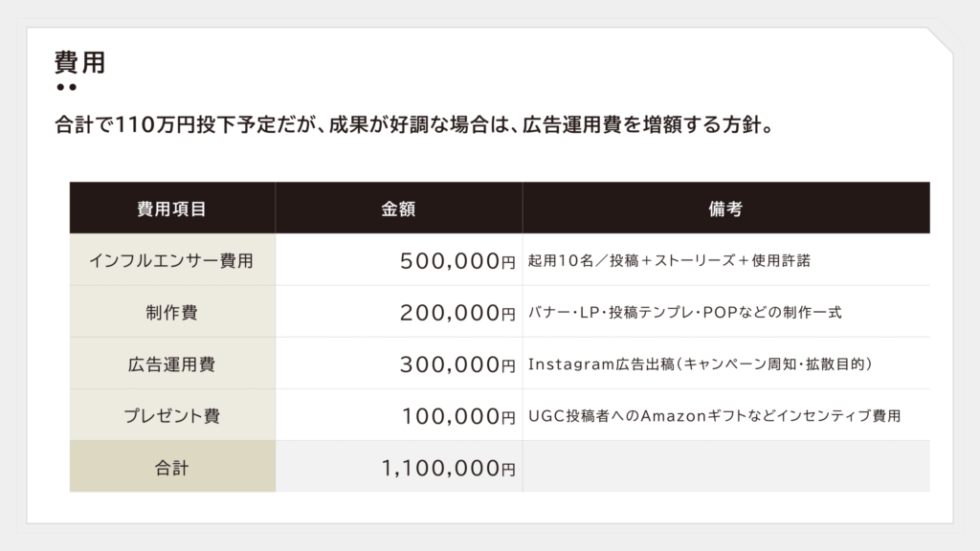
Task: Click the 費用 slide title
Action: click(80, 62)
